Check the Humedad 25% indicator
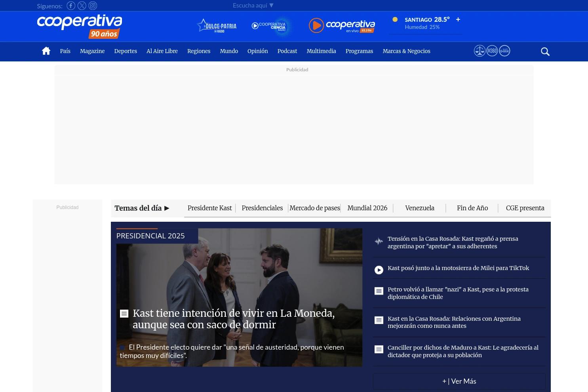 pos(422,27)
